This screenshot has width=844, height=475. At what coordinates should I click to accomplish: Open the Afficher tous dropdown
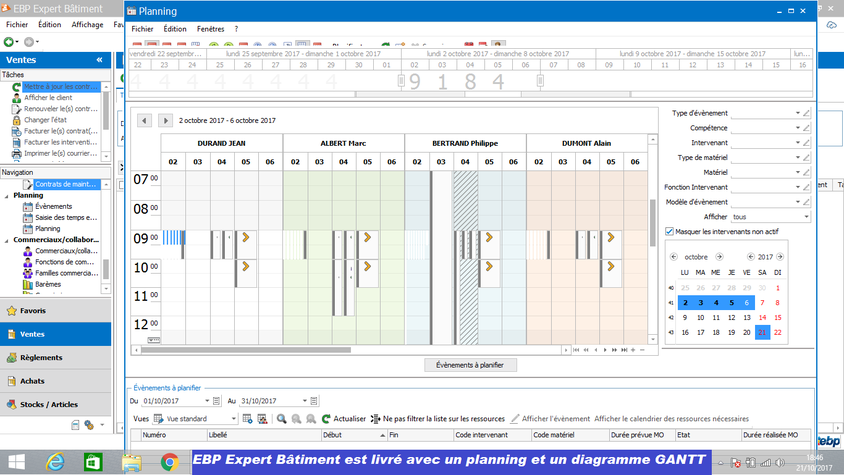click(806, 217)
